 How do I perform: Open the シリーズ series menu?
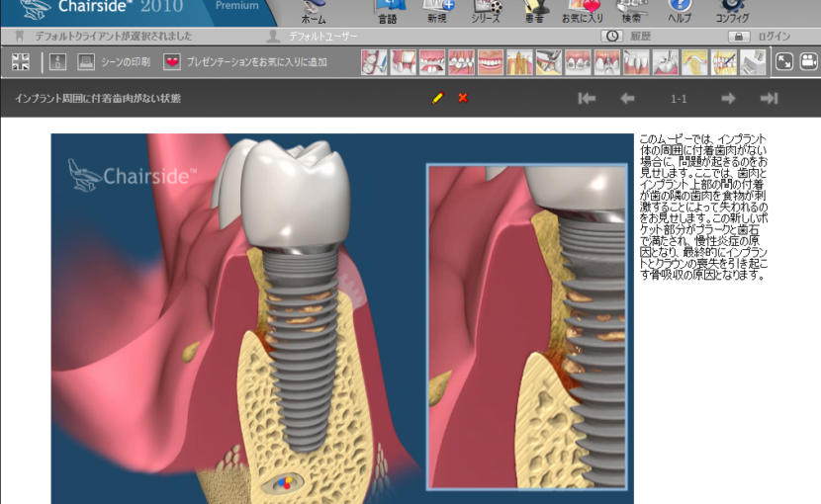coord(486,12)
